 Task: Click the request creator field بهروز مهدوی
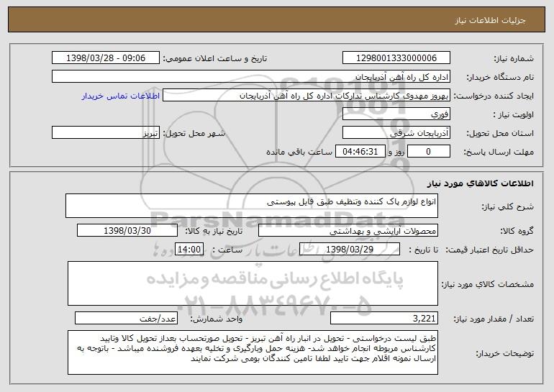(x=306, y=96)
